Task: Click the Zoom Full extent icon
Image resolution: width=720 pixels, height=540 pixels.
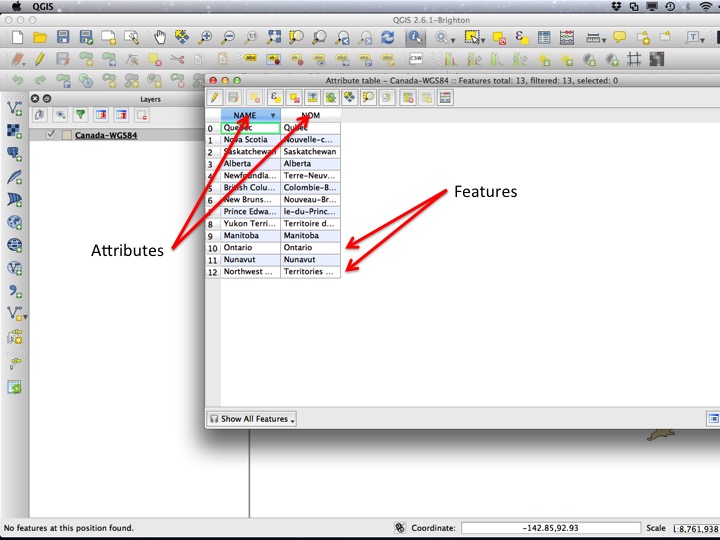Action: 274,37
